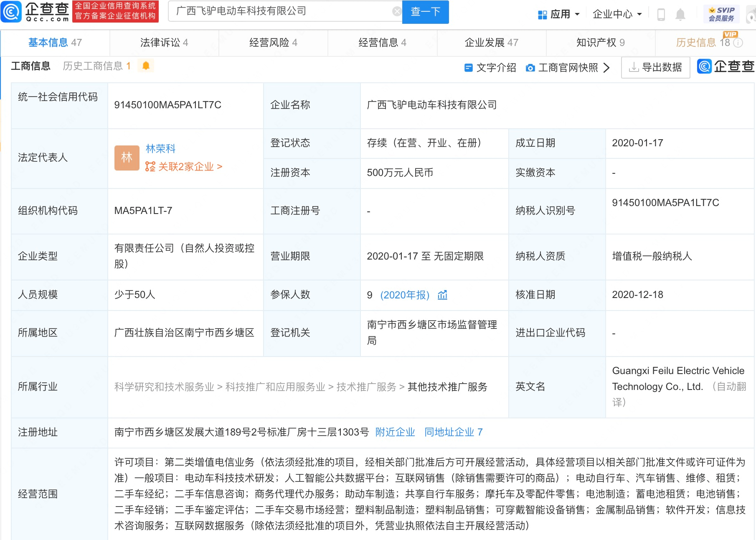Screen dimensions: 756x540
Task: Select 广西飞驴电动车科技有限公司 in 企业名称 row
Action: [x=432, y=105]
